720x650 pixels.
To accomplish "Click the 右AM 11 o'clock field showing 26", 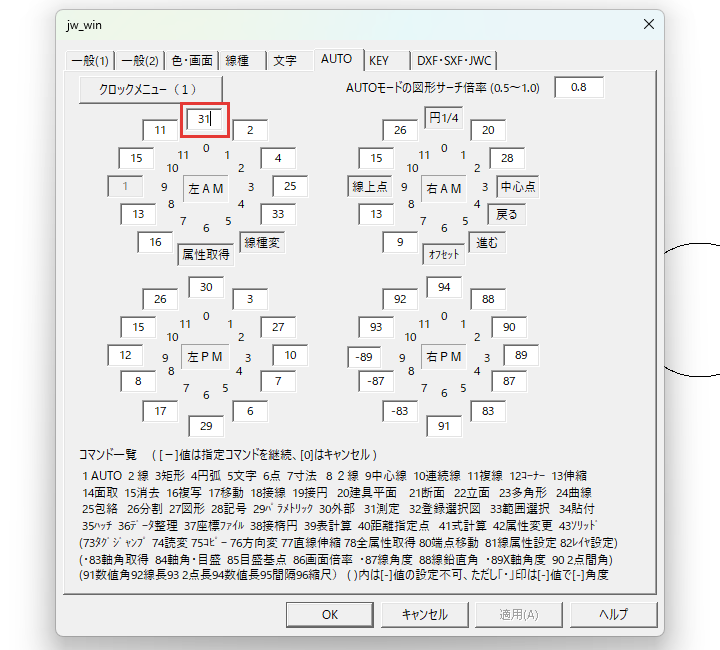I will point(400,130).
